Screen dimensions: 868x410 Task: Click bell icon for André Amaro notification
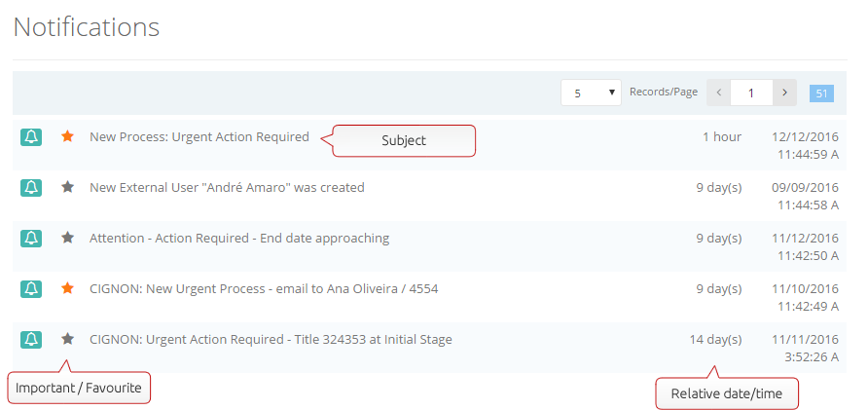pyautogui.click(x=31, y=188)
